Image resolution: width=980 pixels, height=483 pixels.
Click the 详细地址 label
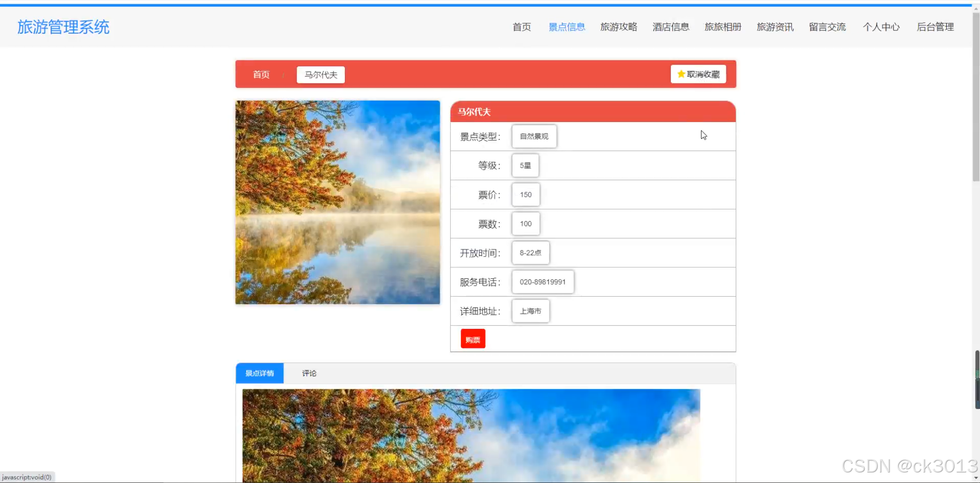point(480,311)
